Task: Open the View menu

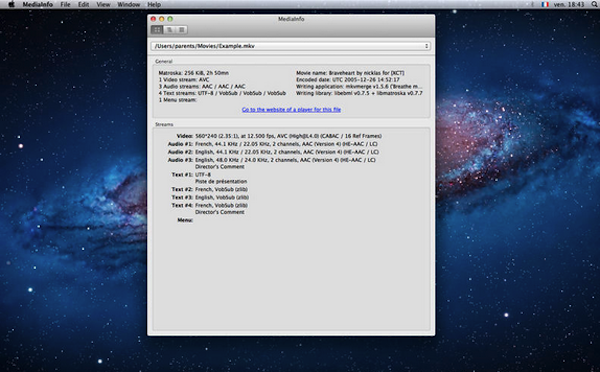Action: coord(103,5)
